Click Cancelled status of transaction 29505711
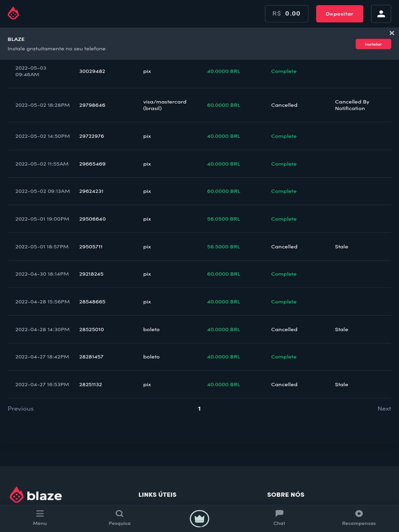Viewport: 399px width, 532px height. 284,247
